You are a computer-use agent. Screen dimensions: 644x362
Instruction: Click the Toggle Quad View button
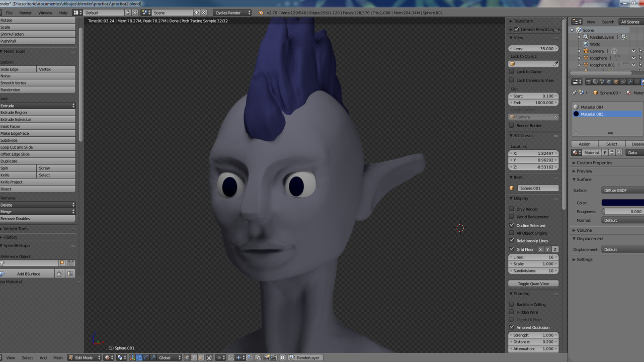coord(533,283)
